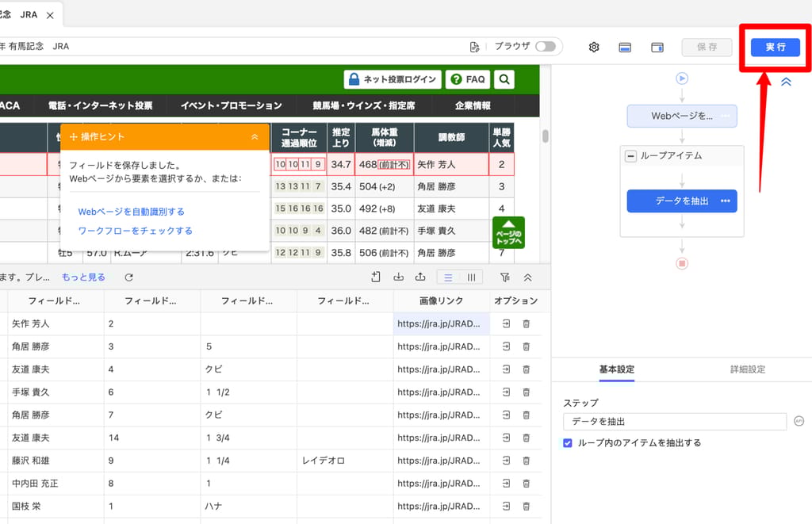812x524 pixels.
Task: Collapse the 操作ヒント tips panel
Action: (255, 136)
